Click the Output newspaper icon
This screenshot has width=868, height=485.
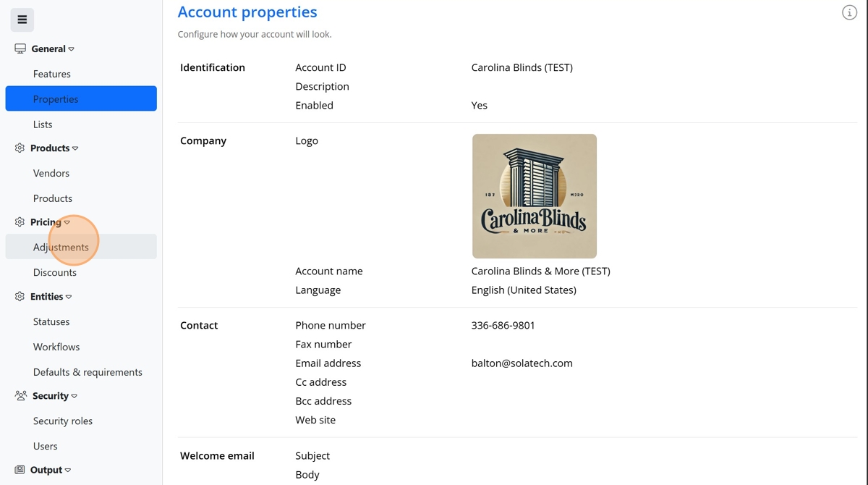coord(20,470)
